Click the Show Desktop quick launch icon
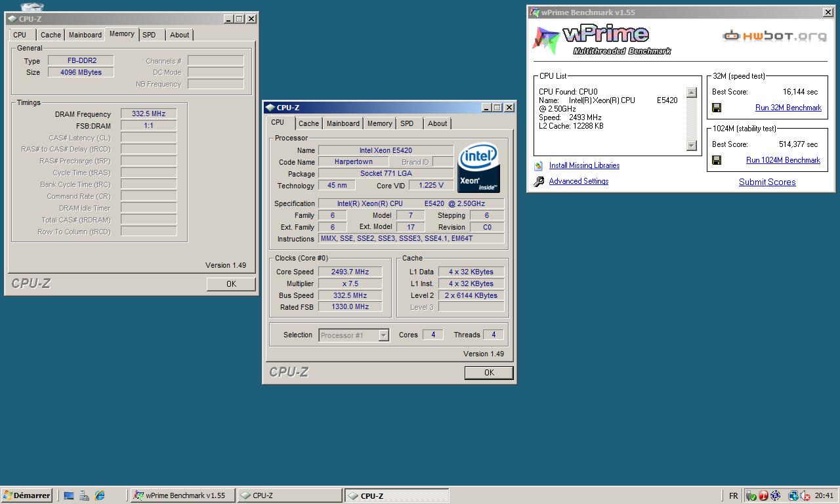 pos(69,495)
